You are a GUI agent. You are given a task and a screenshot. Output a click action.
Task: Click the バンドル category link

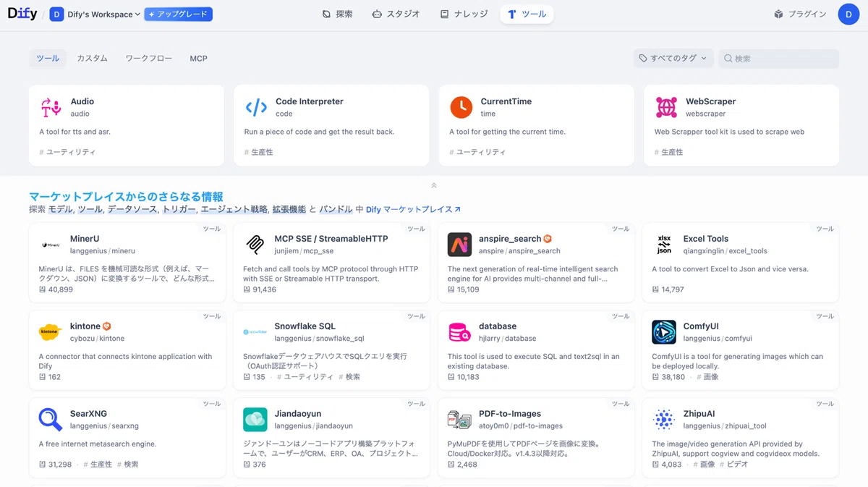[x=336, y=209]
